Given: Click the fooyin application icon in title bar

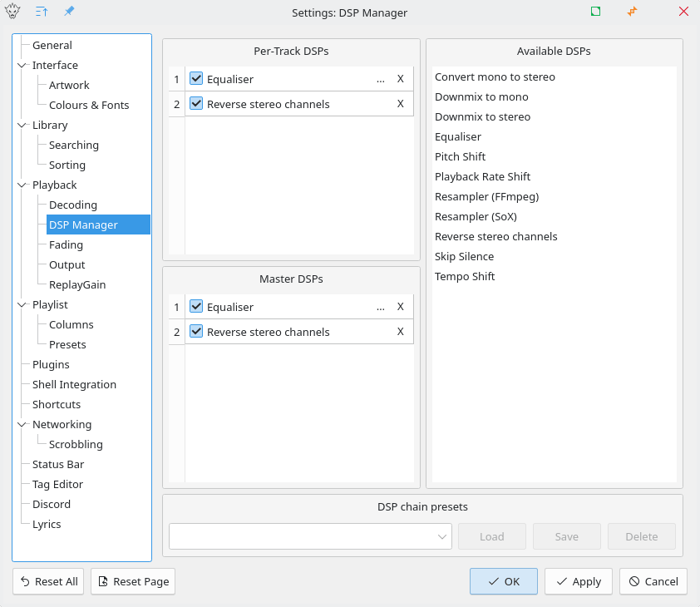Looking at the screenshot, I should [x=13, y=12].
